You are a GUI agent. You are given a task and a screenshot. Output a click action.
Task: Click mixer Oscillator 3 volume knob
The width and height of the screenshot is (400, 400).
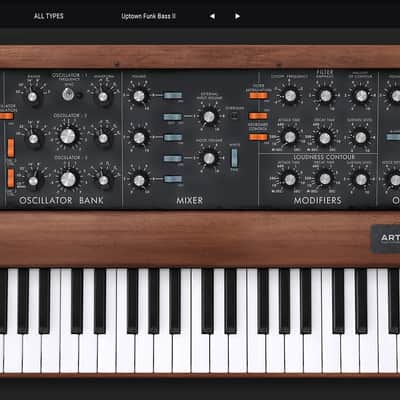click(139, 180)
